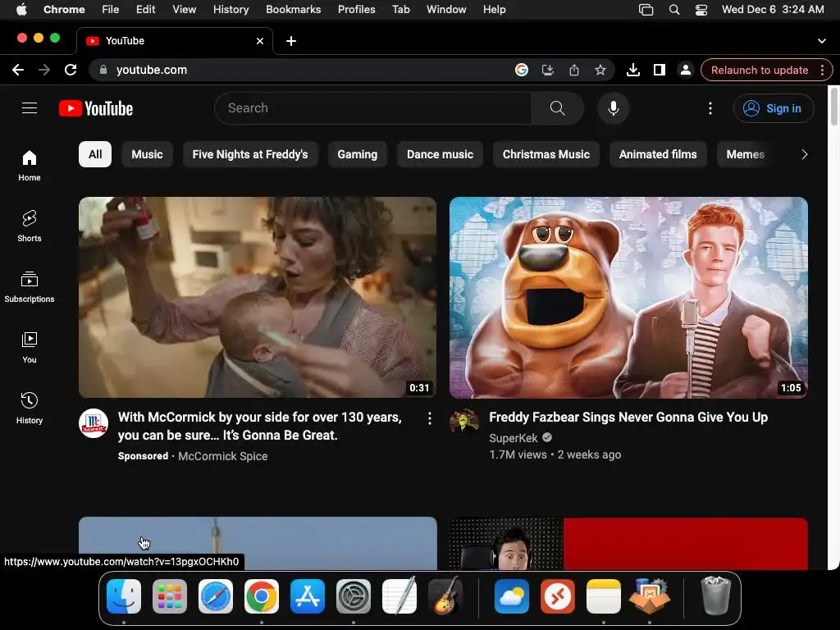The width and height of the screenshot is (840, 630).
Task: Open the Bookmarks menu
Action: (x=293, y=10)
